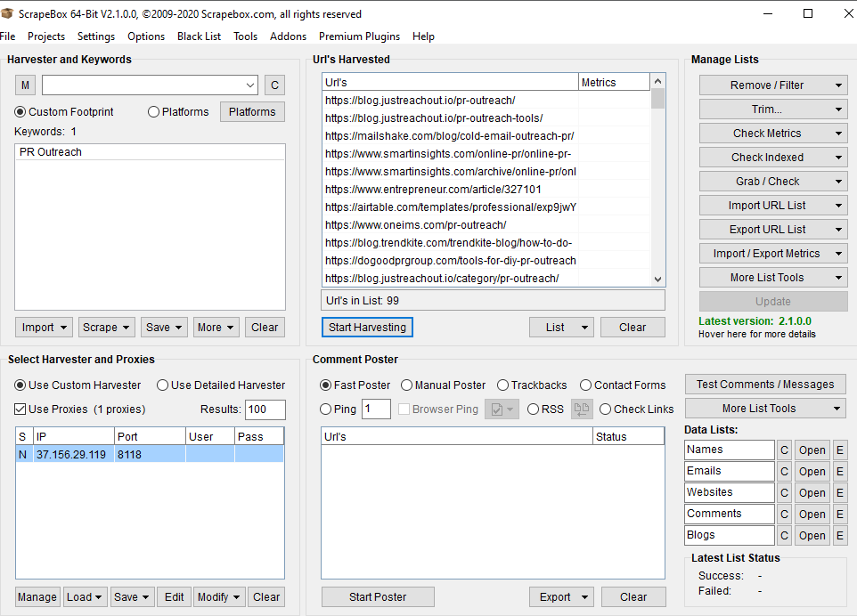Select proxy row 37.156.29.119
Viewport: 857px width, 616px height.
(x=150, y=454)
